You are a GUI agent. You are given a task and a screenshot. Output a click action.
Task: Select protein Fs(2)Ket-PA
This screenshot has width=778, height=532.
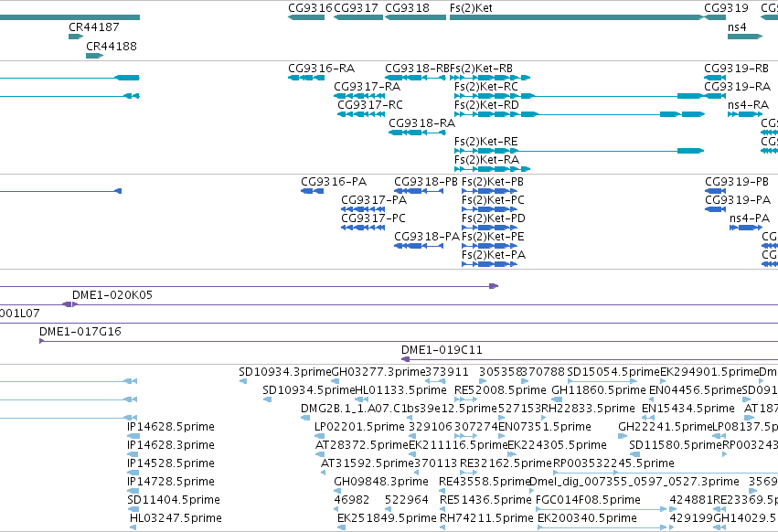(489, 264)
